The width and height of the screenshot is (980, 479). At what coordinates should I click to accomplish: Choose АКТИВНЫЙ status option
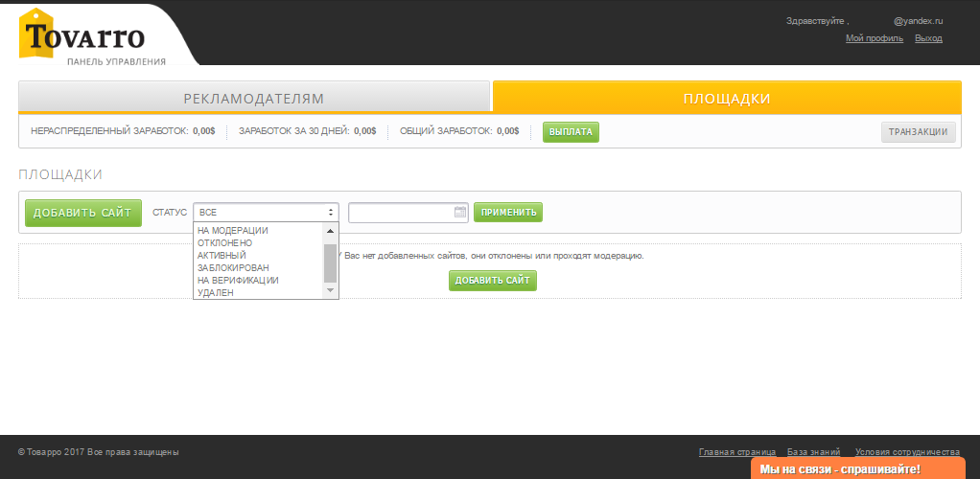coord(222,256)
